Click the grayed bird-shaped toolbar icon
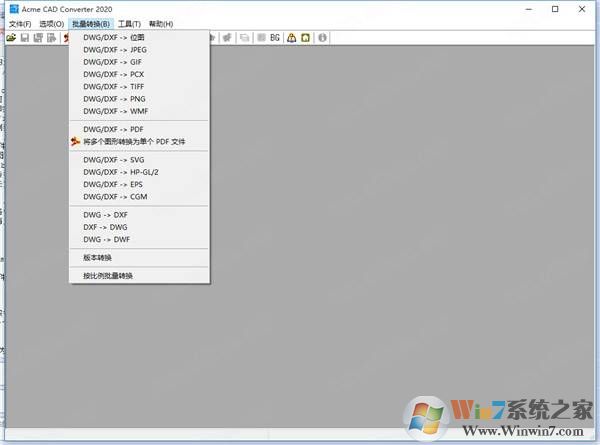 pos(227,37)
